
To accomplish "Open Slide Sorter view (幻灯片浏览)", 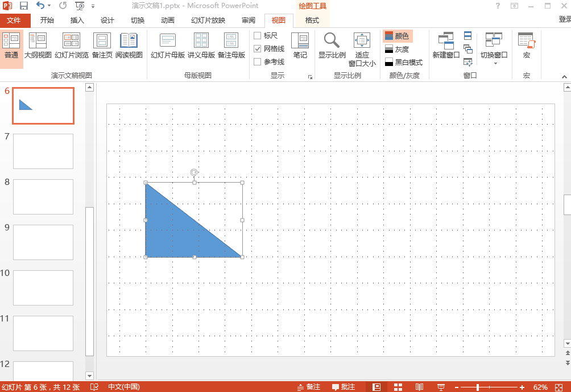I will tap(72, 46).
